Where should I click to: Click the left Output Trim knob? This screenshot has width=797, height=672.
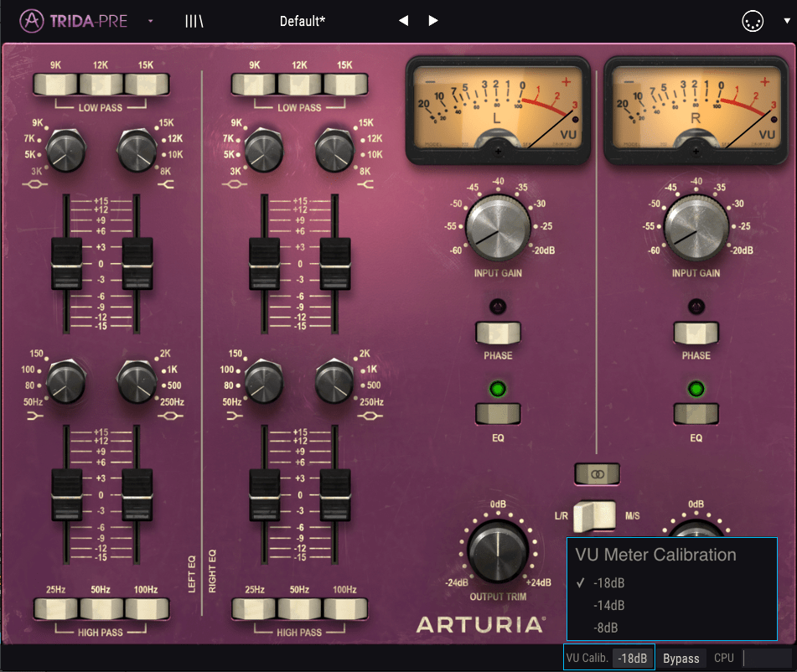(x=498, y=551)
